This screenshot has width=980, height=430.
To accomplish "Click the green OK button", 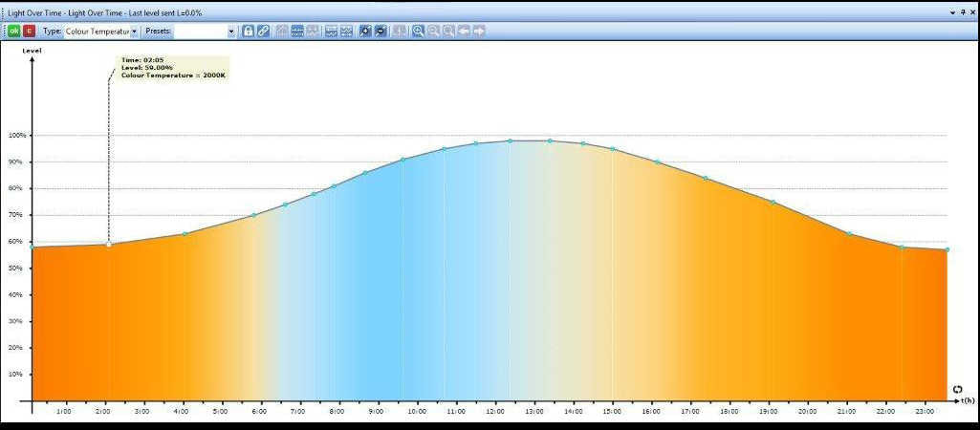I will [x=14, y=32].
